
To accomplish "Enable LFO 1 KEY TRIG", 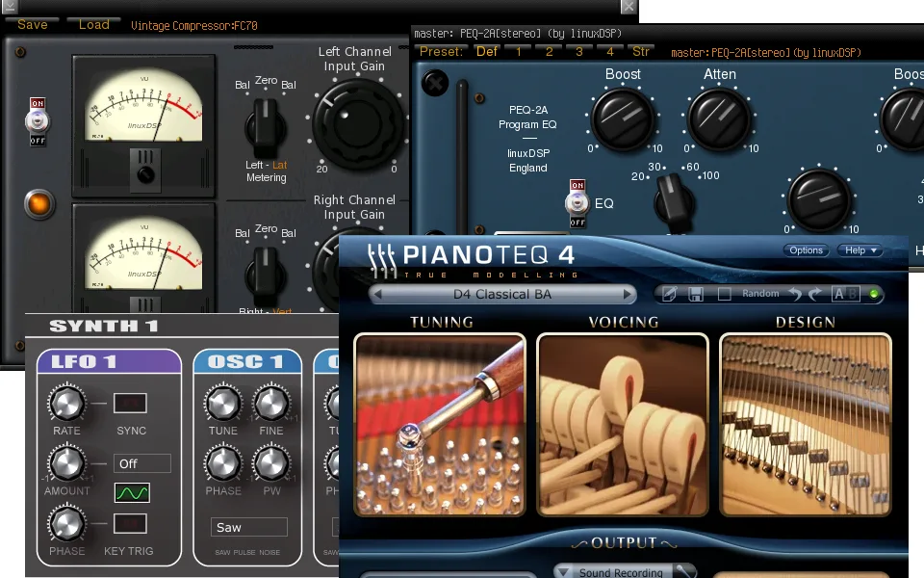I will pyautogui.click(x=130, y=524).
